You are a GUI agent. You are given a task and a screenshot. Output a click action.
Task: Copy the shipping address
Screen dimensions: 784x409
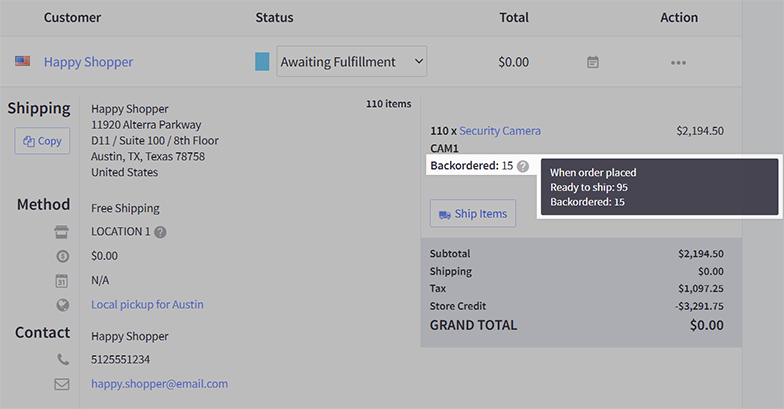[42, 141]
